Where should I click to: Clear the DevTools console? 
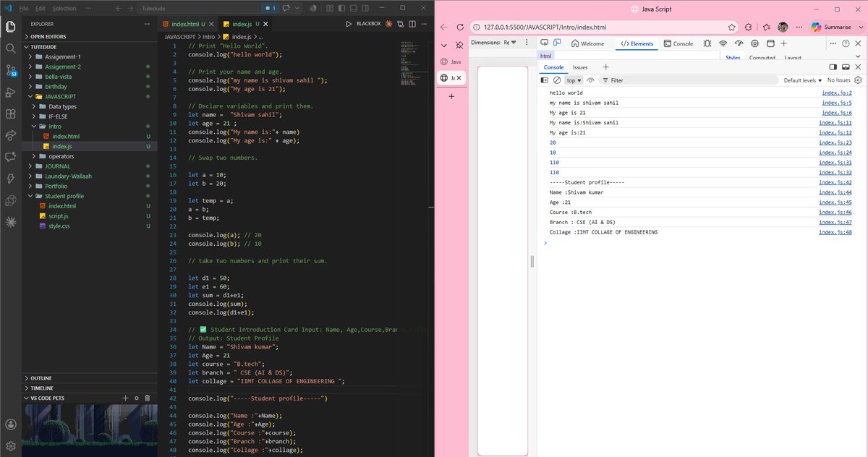click(557, 80)
